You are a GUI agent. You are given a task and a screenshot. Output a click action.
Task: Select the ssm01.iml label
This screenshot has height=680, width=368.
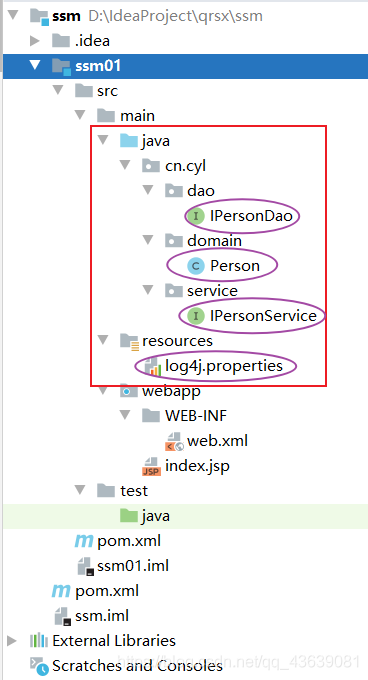click(x=133, y=566)
